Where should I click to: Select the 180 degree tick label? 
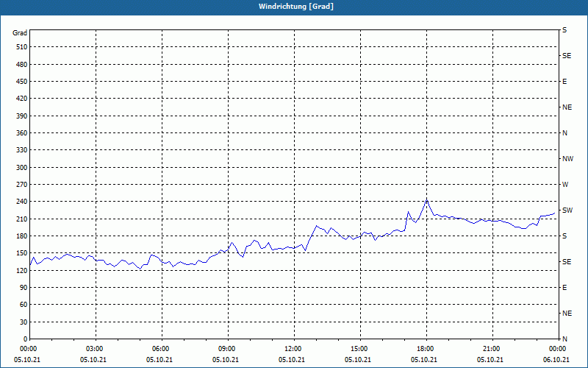click(22, 236)
